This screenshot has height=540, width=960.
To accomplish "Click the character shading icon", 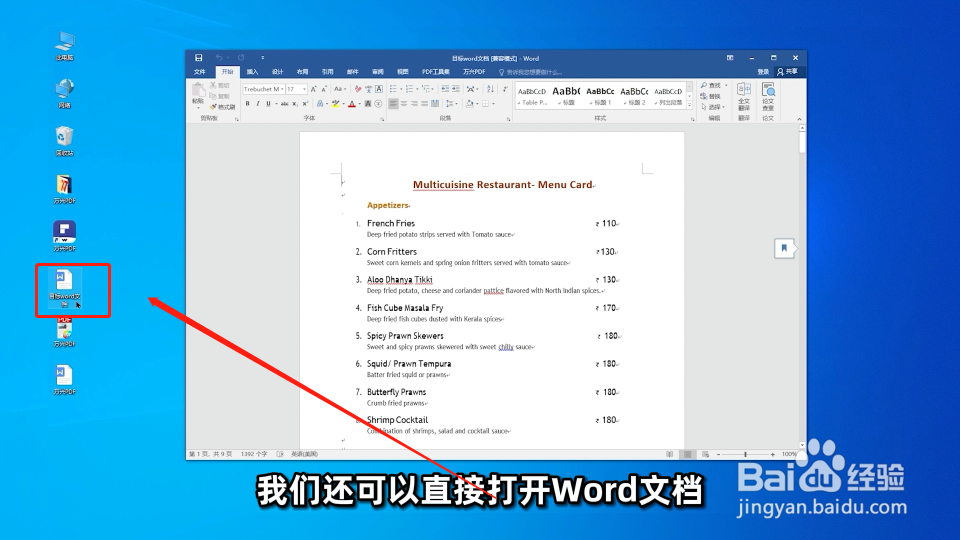I will coord(368,103).
